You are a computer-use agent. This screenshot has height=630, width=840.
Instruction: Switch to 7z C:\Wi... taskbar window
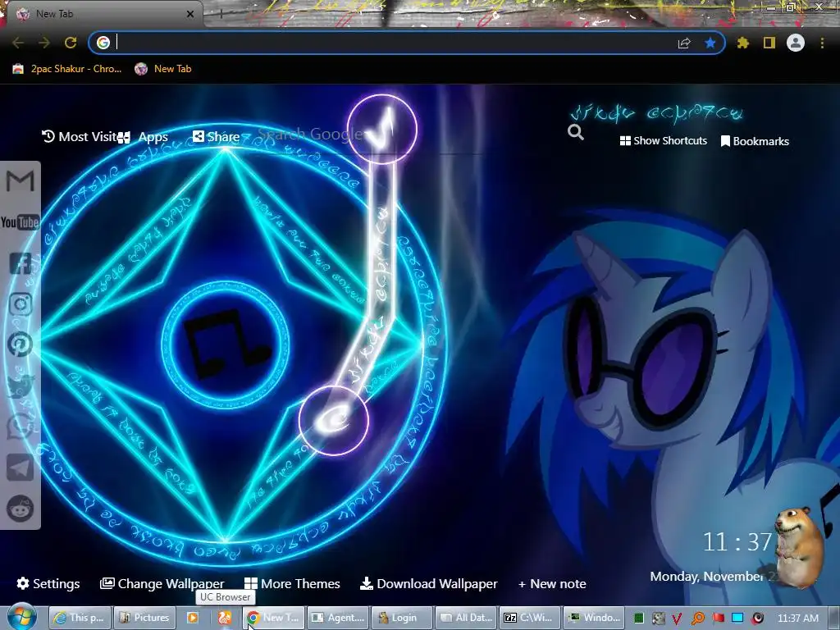(x=530, y=618)
